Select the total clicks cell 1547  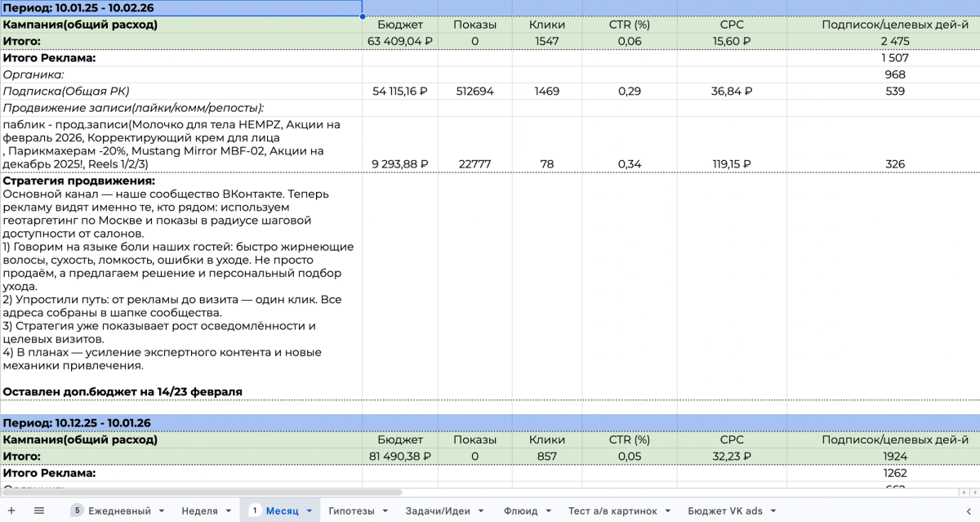click(x=547, y=41)
